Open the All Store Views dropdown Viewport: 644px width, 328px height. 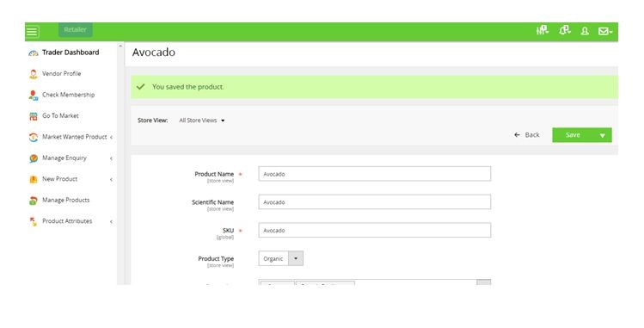point(202,121)
